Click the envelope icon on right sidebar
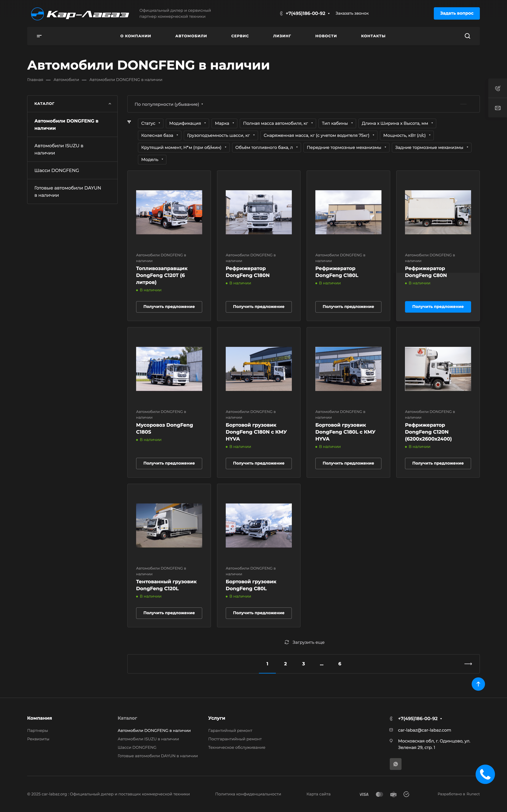The image size is (507, 812). [498, 108]
